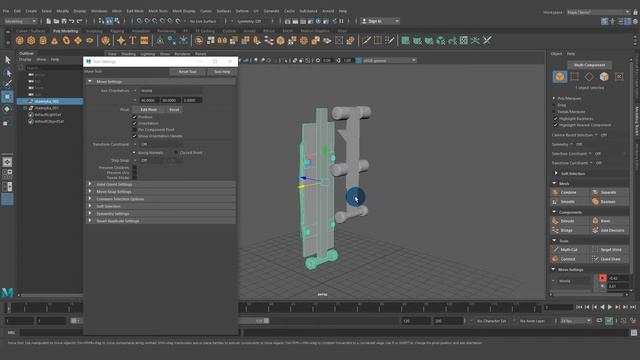Click the polygon sphere shelf icon
The width and height of the screenshot is (640, 360).
click(x=20, y=40)
